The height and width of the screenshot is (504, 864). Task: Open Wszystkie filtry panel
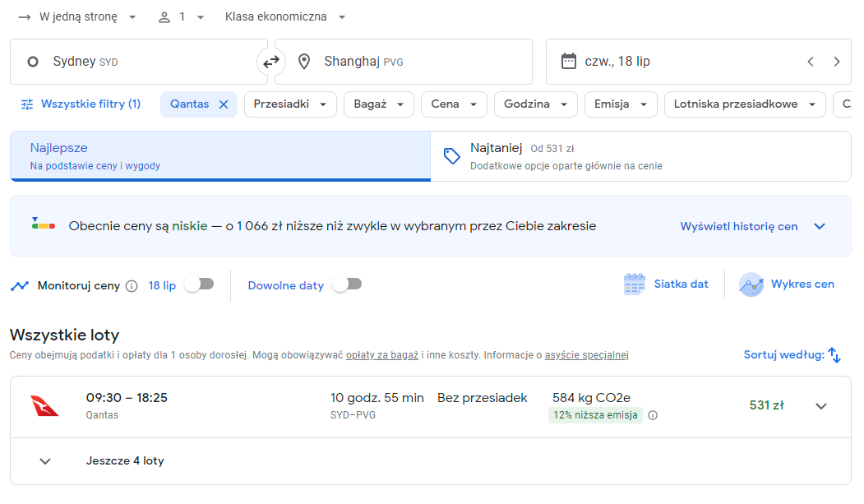point(81,104)
